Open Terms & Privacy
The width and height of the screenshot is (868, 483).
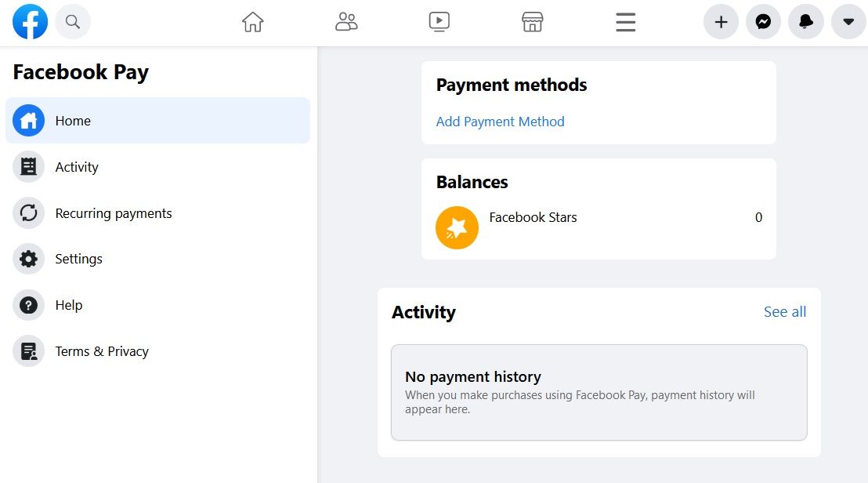102,351
